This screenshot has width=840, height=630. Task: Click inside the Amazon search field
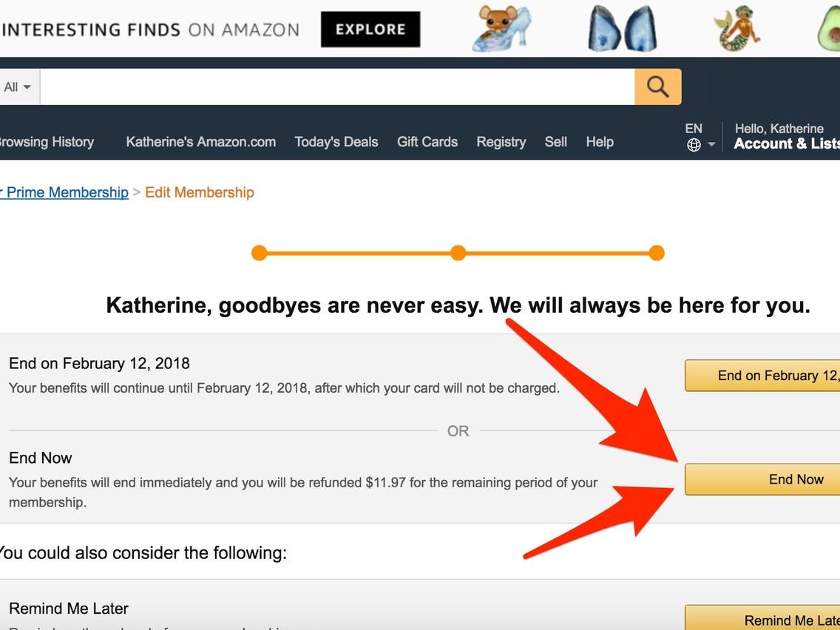point(333,86)
